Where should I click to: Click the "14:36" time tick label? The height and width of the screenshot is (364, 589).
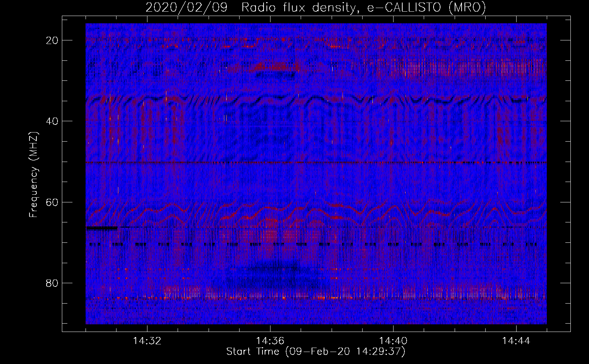(x=270, y=341)
